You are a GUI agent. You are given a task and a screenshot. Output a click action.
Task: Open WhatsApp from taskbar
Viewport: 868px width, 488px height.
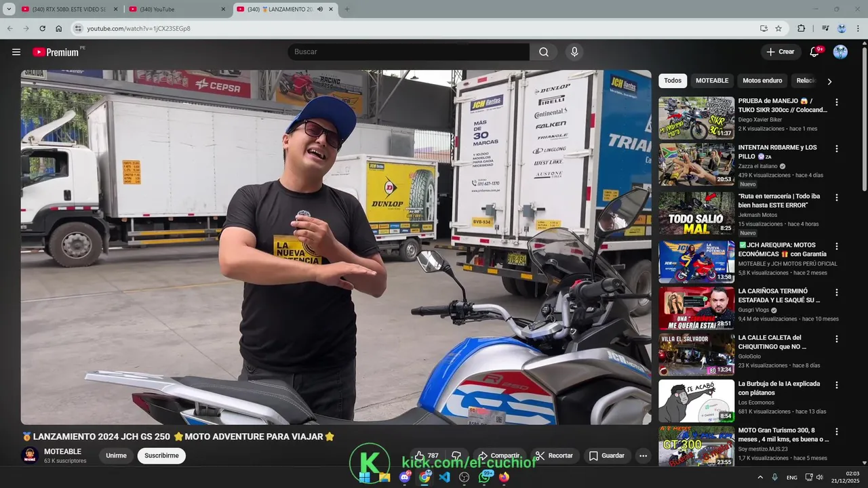[x=484, y=477]
